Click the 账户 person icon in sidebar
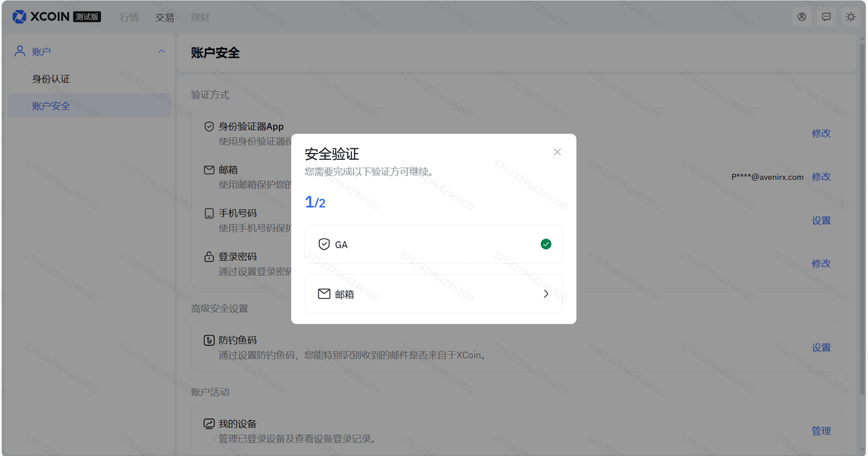This screenshot has width=868, height=456. [x=20, y=51]
